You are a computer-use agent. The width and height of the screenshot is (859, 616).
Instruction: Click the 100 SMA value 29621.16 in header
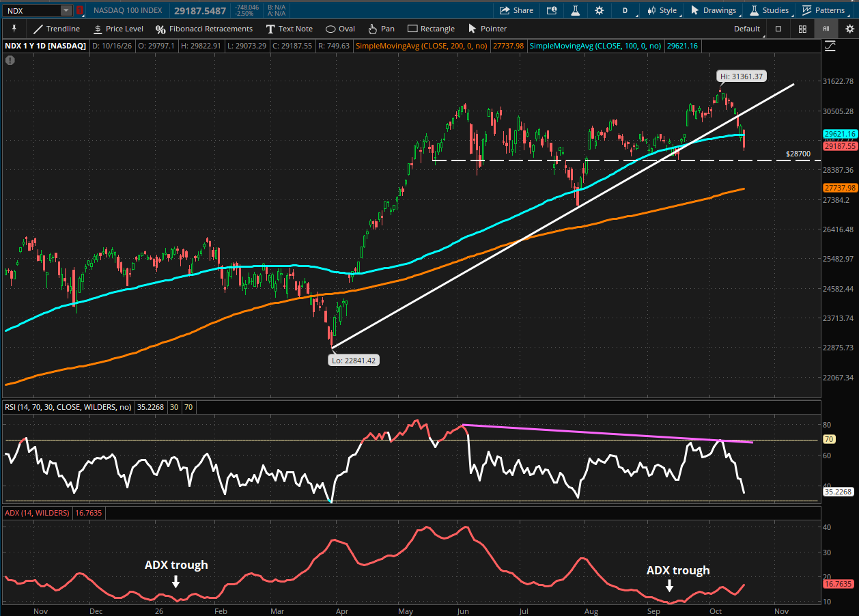coord(681,46)
